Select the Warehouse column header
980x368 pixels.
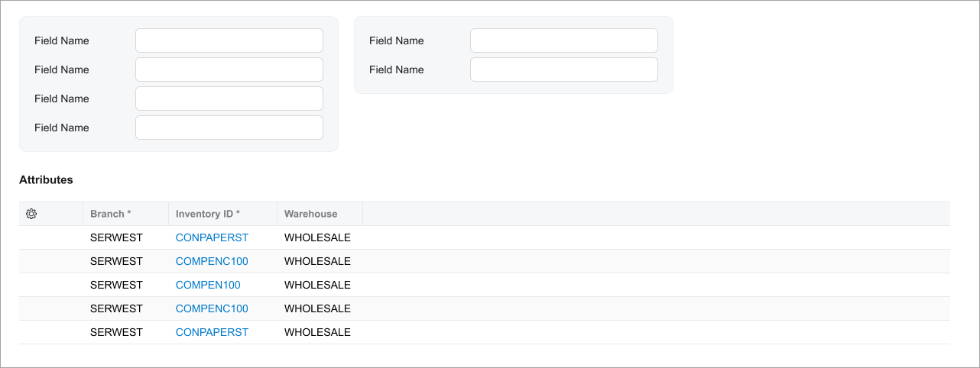click(x=311, y=214)
